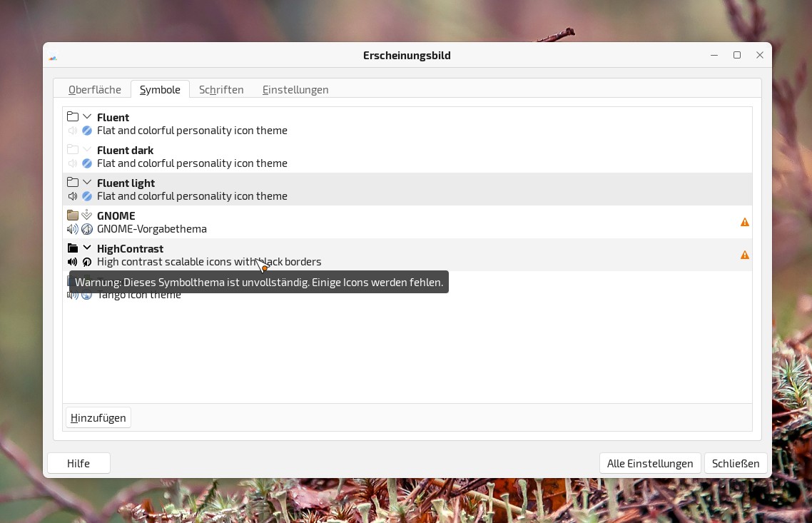Image resolution: width=812 pixels, height=523 pixels.
Task: Open Alle Einstellungen
Action: tap(650, 464)
